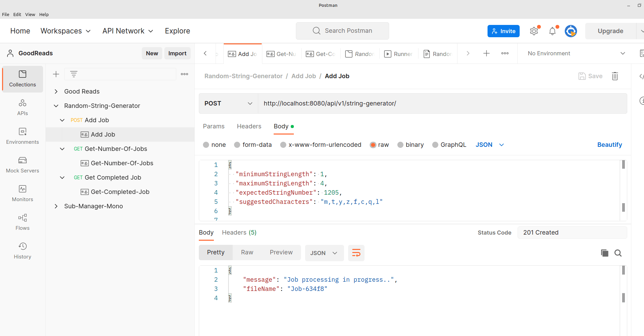Open the Flows panel
The width and height of the screenshot is (644, 336).
coord(22,222)
